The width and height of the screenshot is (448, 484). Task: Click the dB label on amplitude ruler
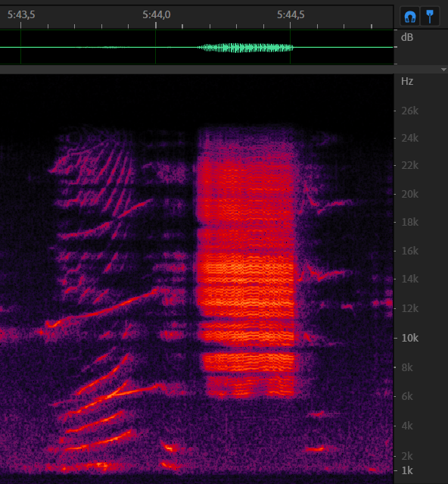tap(407, 37)
